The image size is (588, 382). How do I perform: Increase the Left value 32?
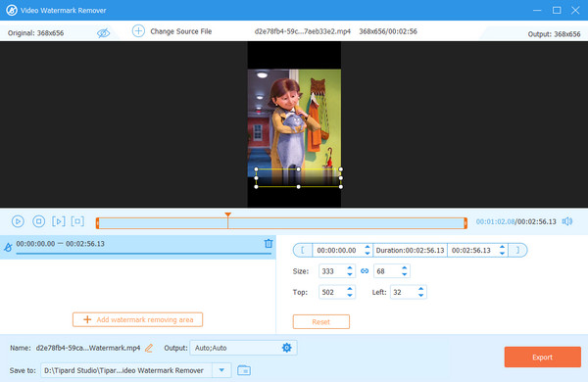coord(420,289)
